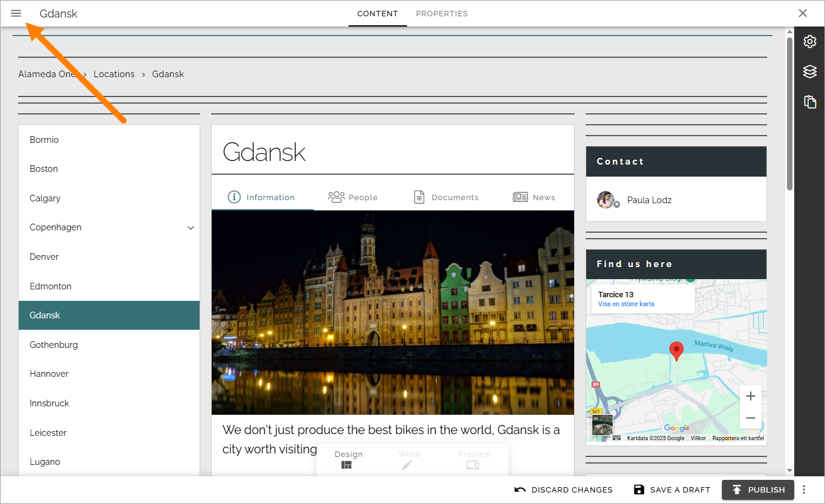Open Visa en större karta link
The image size is (825, 504).
(x=626, y=304)
